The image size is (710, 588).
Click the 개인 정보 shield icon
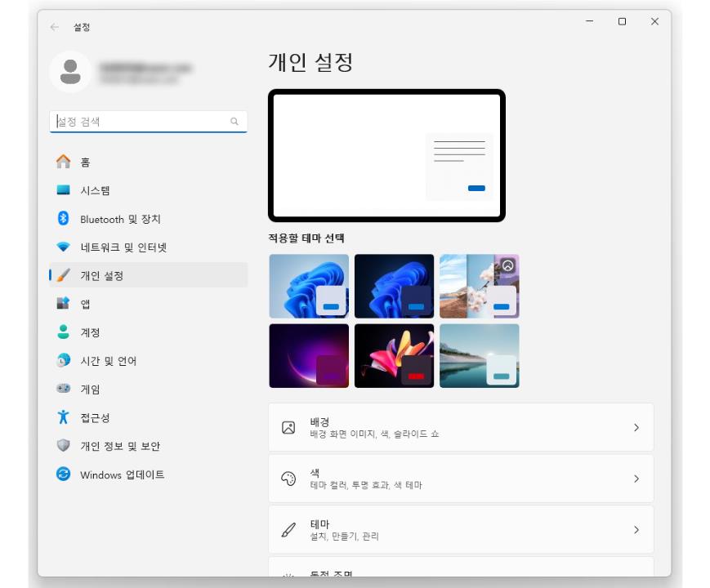pos(64,445)
